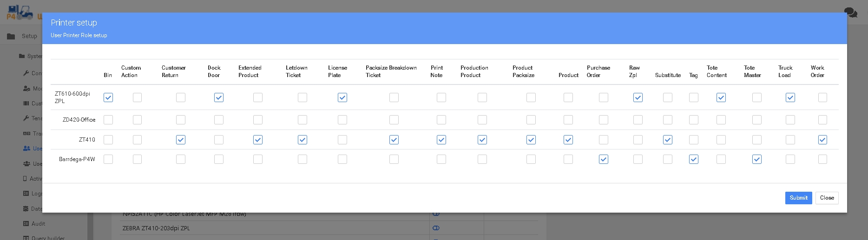The height and width of the screenshot is (240, 868).
Task: Uncheck Tote Content for ZT610-600dpi ZPL
Action: click(x=721, y=97)
